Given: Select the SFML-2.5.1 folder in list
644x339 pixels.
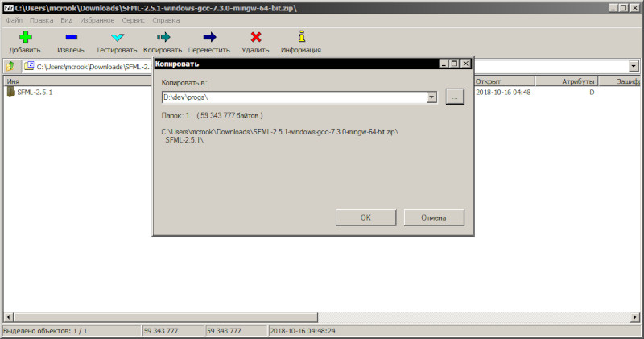Looking at the screenshot, I should (x=35, y=93).
